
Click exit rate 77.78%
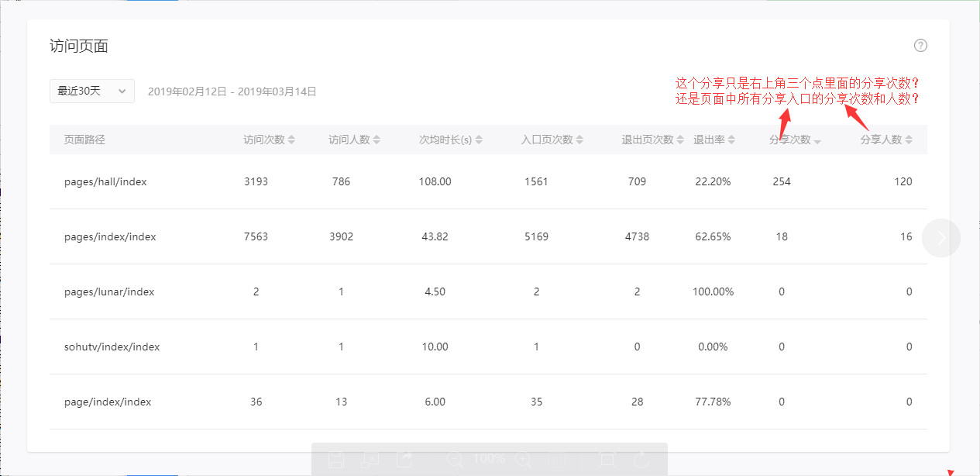[x=713, y=402]
